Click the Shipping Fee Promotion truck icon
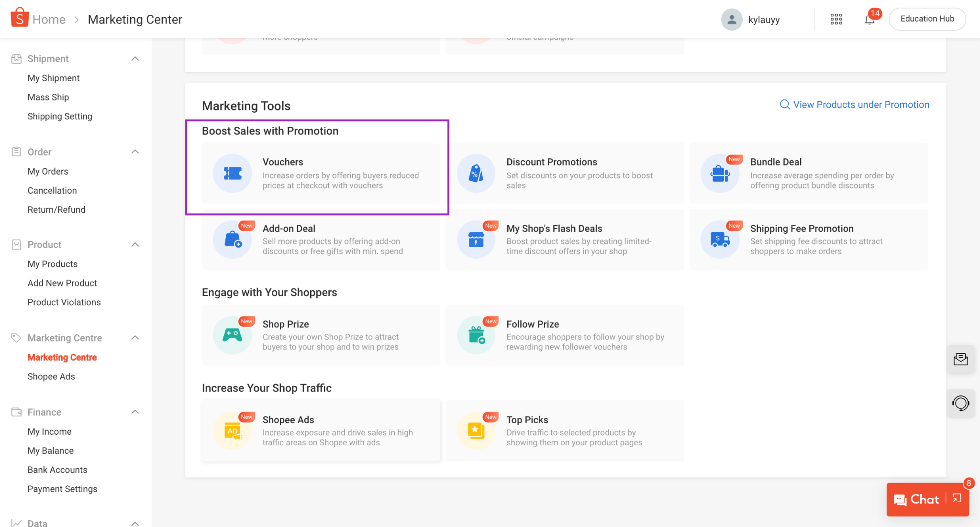The height and width of the screenshot is (527, 980). point(720,239)
